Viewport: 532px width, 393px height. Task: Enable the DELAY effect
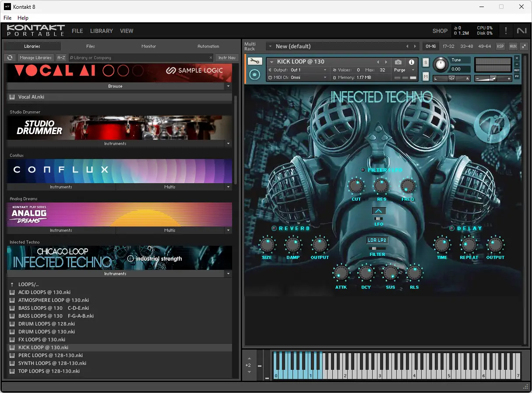coord(452,228)
